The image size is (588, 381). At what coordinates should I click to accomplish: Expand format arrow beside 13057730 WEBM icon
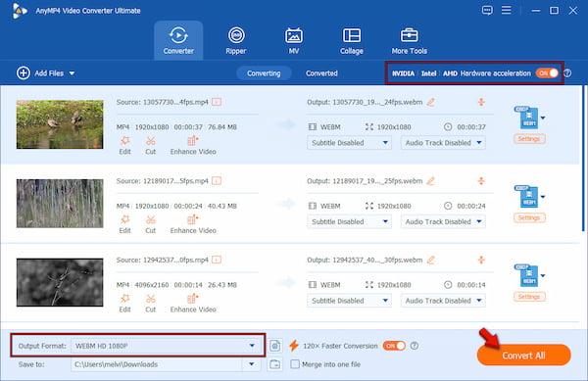543,118
